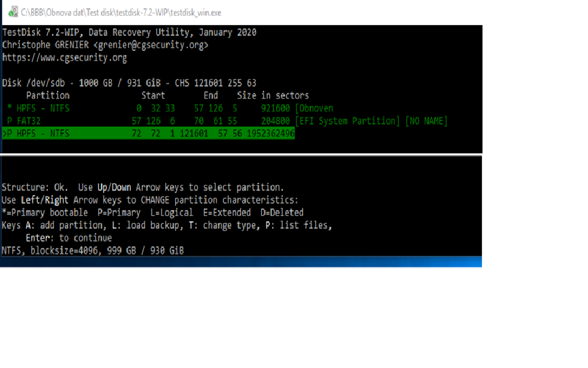Click the '[EFI System Partition]' label

click(347, 121)
